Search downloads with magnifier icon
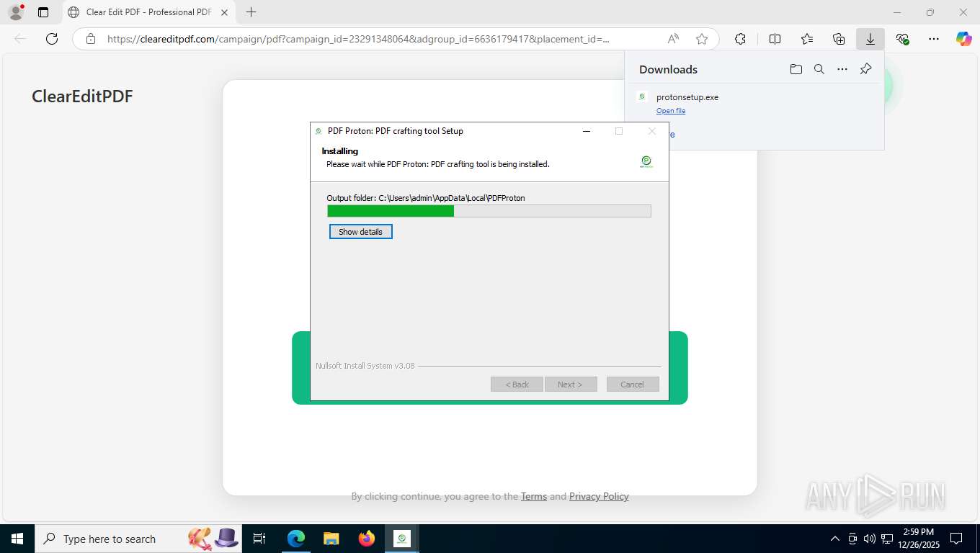Viewport: 980px width, 553px height. tap(819, 69)
